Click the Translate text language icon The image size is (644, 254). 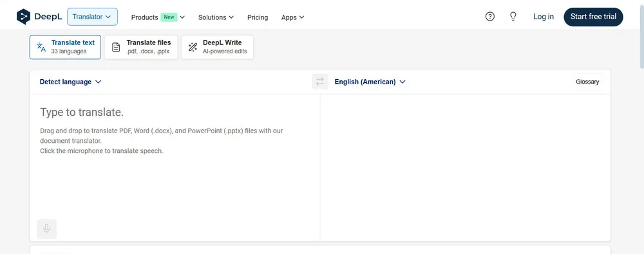[x=41, y=47]
